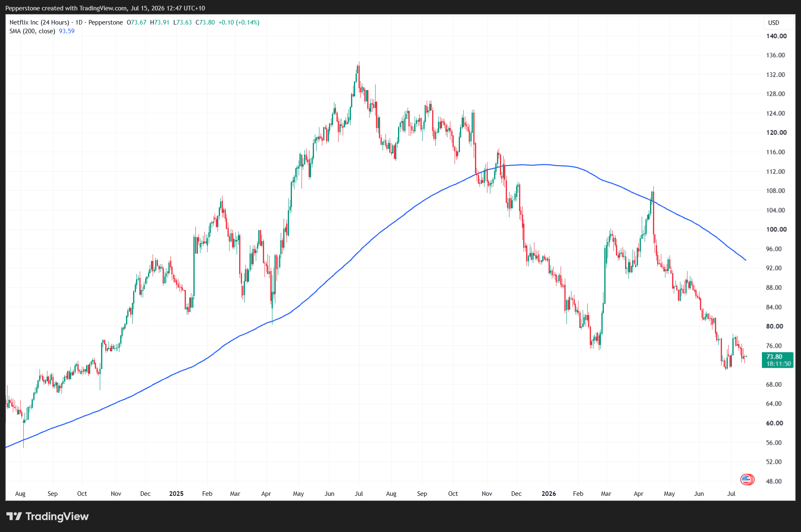Click the 128.00 price axis label
801x532 pixels.
click(x=776, y=94)
